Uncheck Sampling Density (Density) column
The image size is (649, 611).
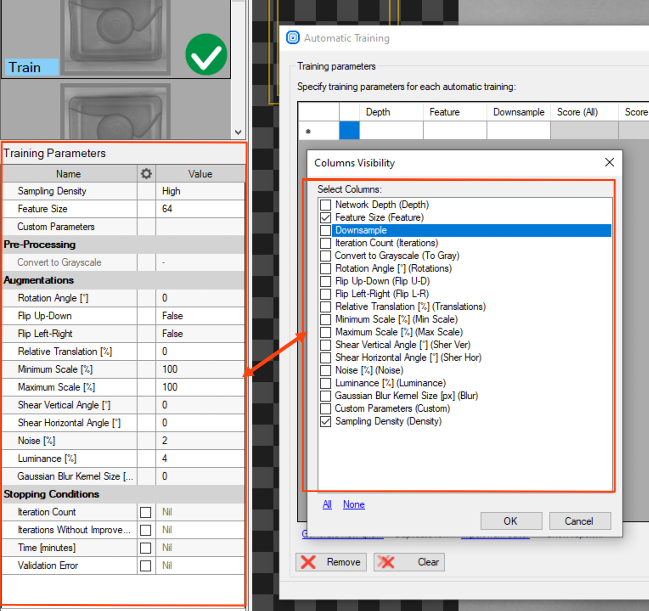pyautogui.click(x=326, y=422)
